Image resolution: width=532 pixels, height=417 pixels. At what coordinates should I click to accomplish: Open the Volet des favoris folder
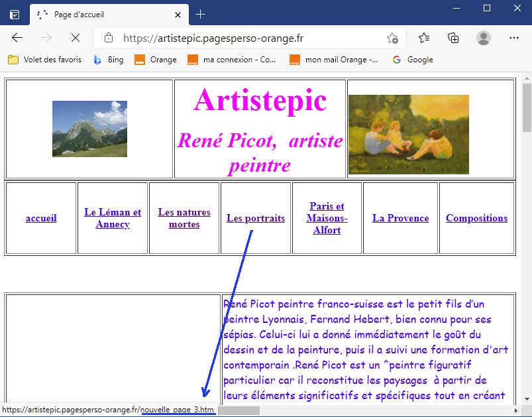point(44,60)
